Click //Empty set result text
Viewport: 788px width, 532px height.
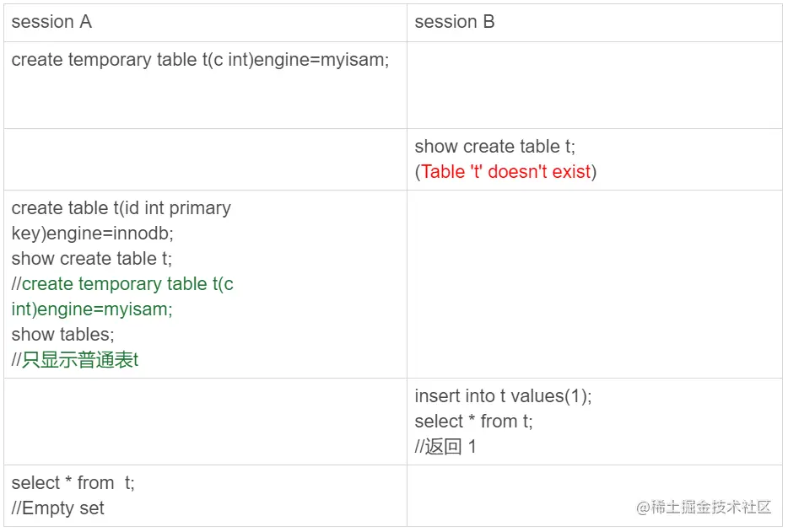pos(58,508)
